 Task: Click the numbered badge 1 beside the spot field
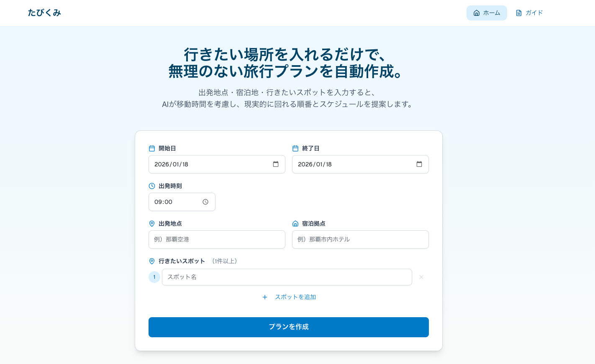[x=154, y=277]
